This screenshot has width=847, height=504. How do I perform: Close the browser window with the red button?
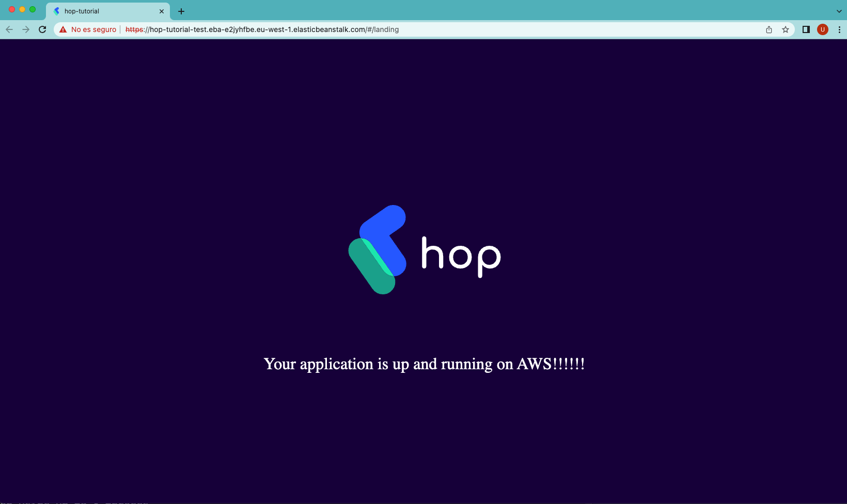12,9
